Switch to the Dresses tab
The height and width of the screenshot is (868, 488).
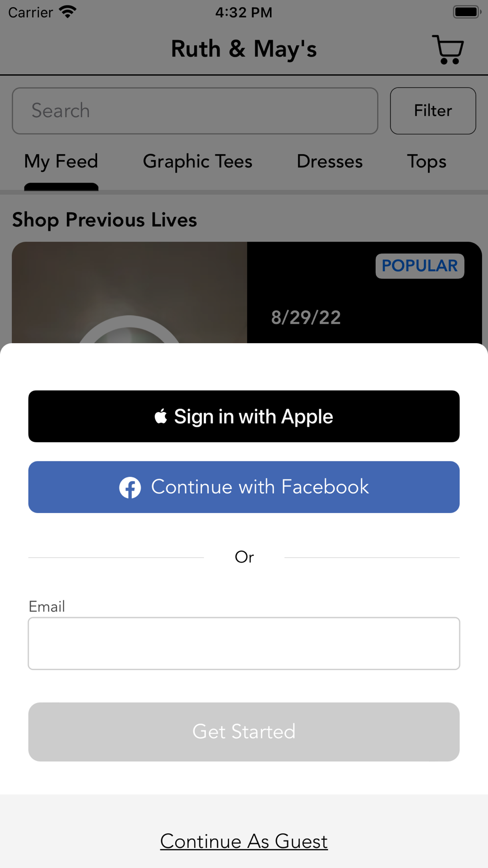click(x=330, y=162)
